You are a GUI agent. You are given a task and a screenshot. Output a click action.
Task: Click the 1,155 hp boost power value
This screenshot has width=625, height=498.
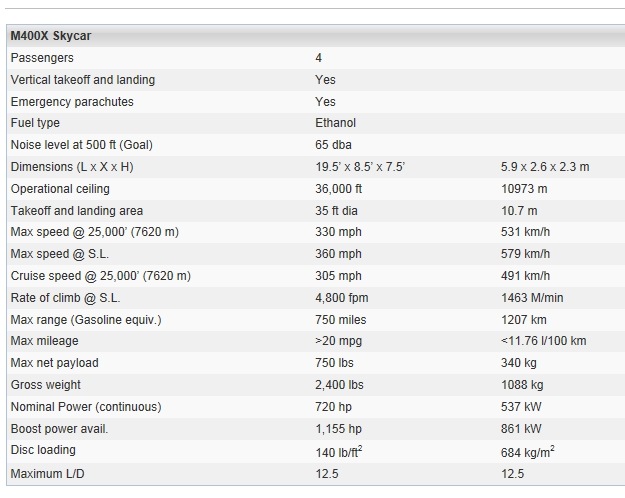click(338, 429)
